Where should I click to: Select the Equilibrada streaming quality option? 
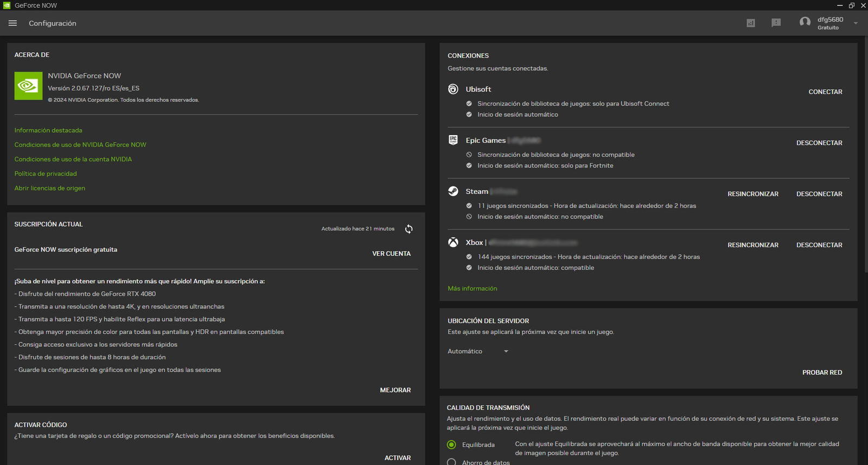tap(451, 444)
